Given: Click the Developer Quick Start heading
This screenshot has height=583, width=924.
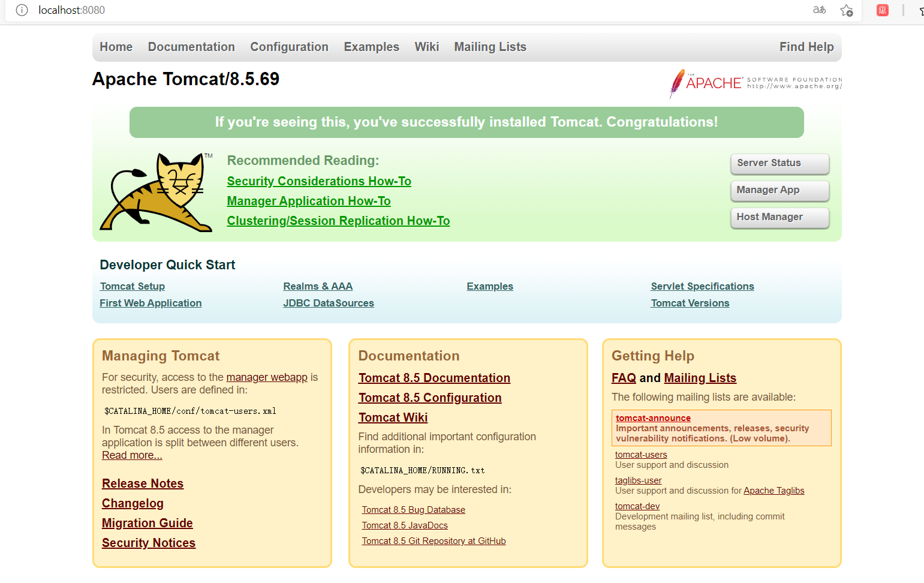Looking at the screenshot, I should pyautogui.click(x=167, y=265).
